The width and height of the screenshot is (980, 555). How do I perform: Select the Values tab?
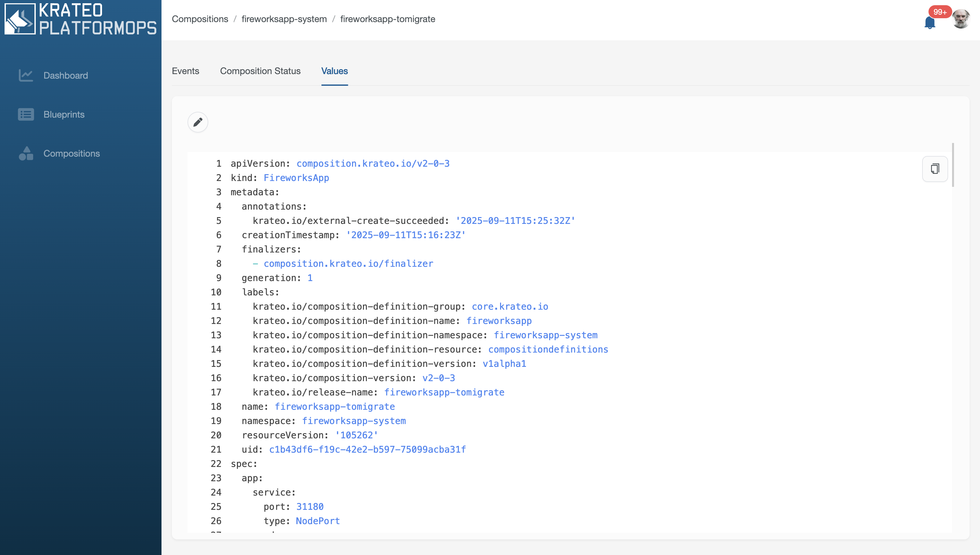[334, 71]
